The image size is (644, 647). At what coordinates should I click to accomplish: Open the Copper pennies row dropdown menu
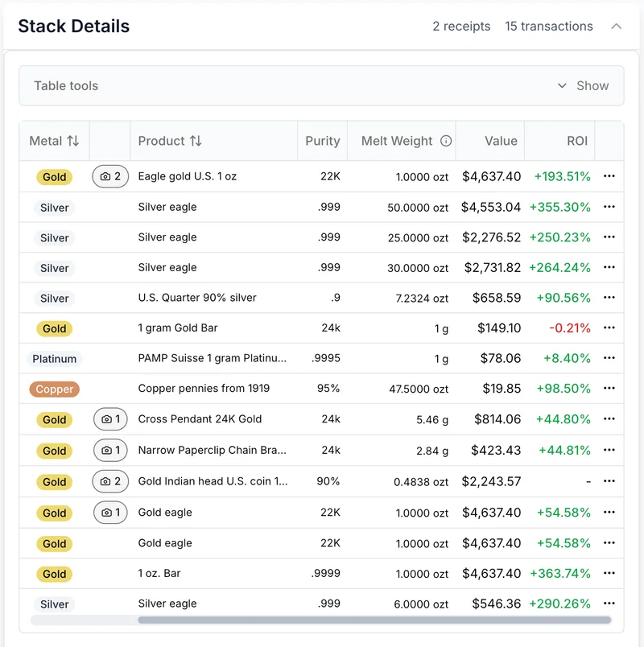point(610,389)
